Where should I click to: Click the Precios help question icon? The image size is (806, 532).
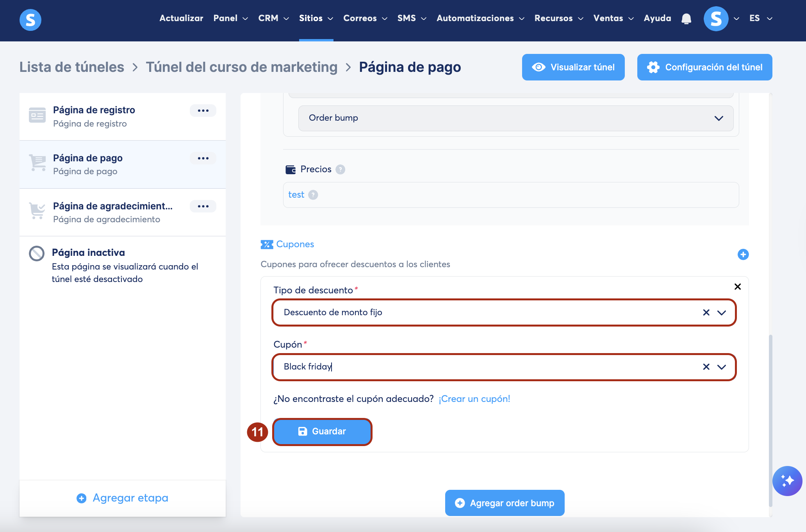340,170
